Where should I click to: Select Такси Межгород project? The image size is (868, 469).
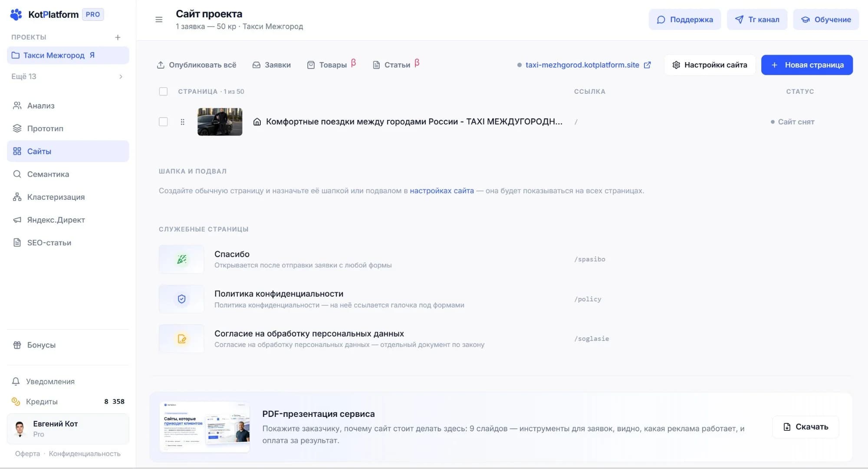pos(68,55)
